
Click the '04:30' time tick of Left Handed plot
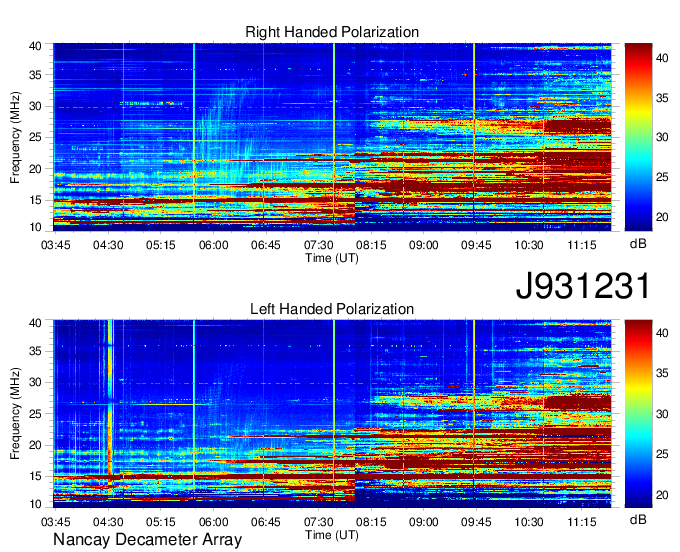click(108, 522)
